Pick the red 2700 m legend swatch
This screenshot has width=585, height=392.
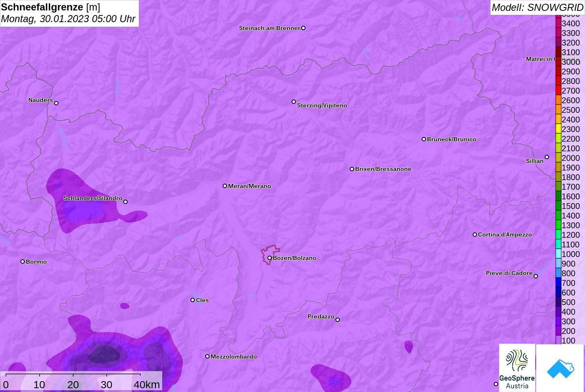[x=558, y=90]
